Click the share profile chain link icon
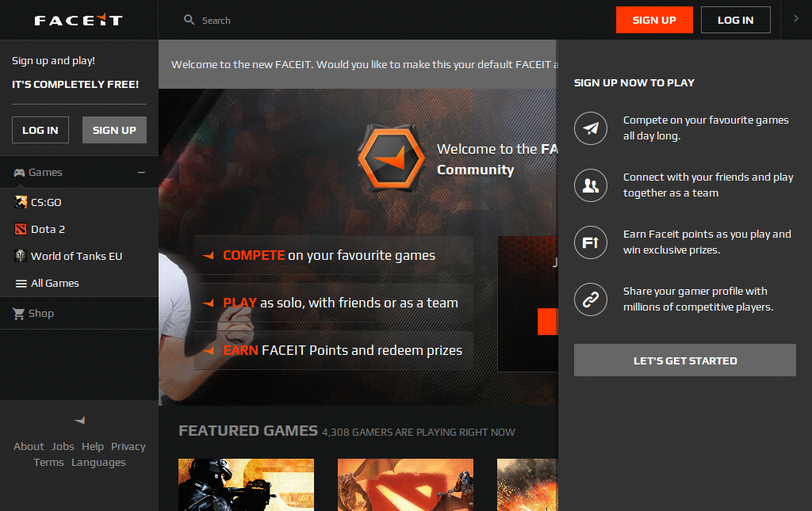This screenshot has width=812, height=511. 590,299
